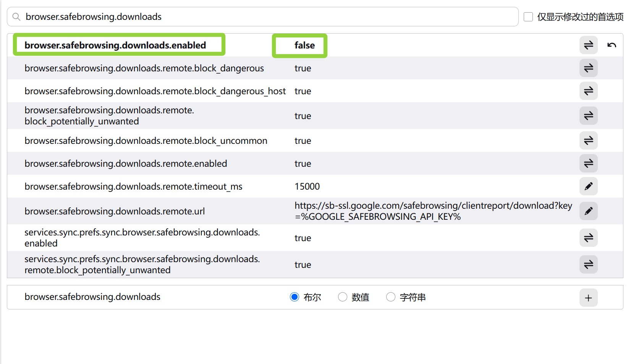Viewport: 628px width, 364px height.
Task: Click the new preference name browser.safebrowsing.downloads
Action: tap(92, 297)
